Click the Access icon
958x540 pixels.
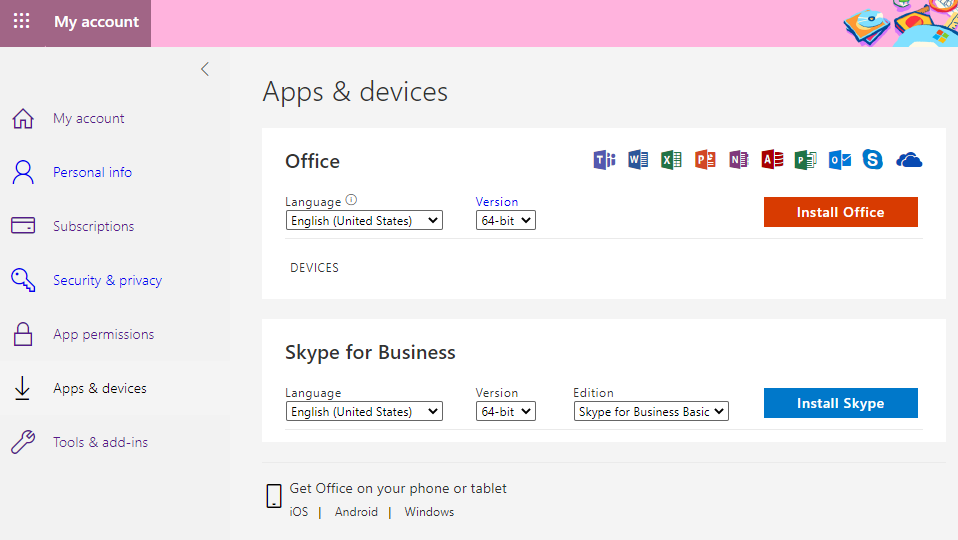(772, 160)
